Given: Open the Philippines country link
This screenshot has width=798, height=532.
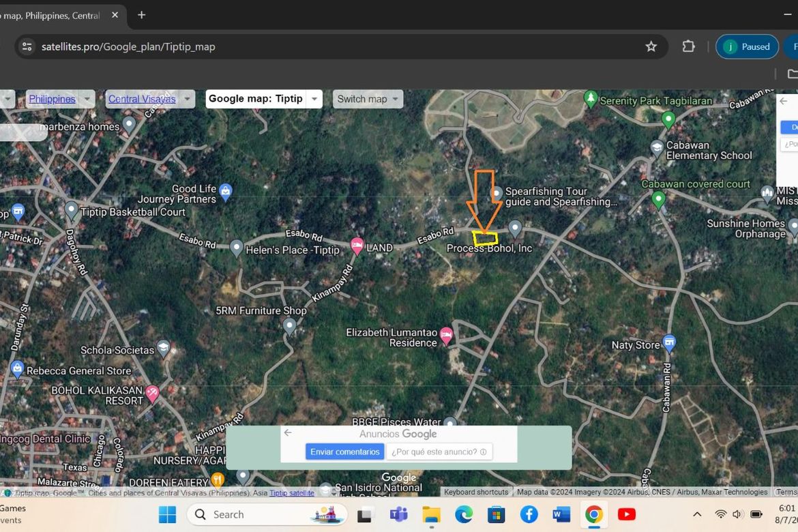Looking at the screenshot, I should tap(52, 99).
